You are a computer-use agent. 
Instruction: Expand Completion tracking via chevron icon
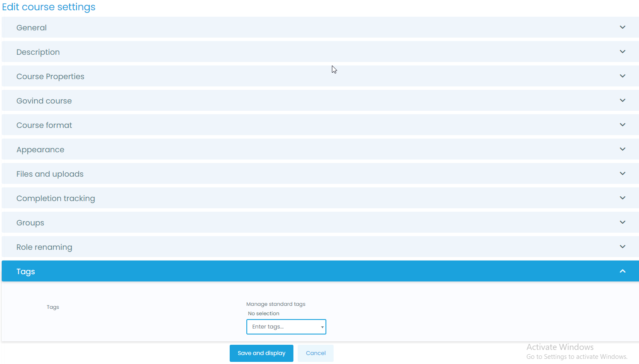pos(622,198)
